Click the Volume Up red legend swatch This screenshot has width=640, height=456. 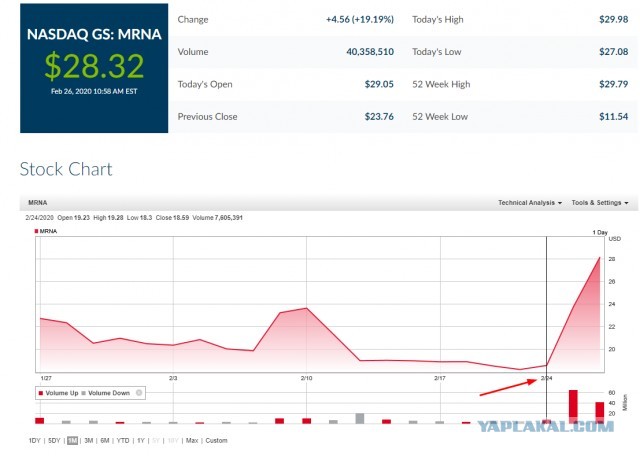point(41,393)
